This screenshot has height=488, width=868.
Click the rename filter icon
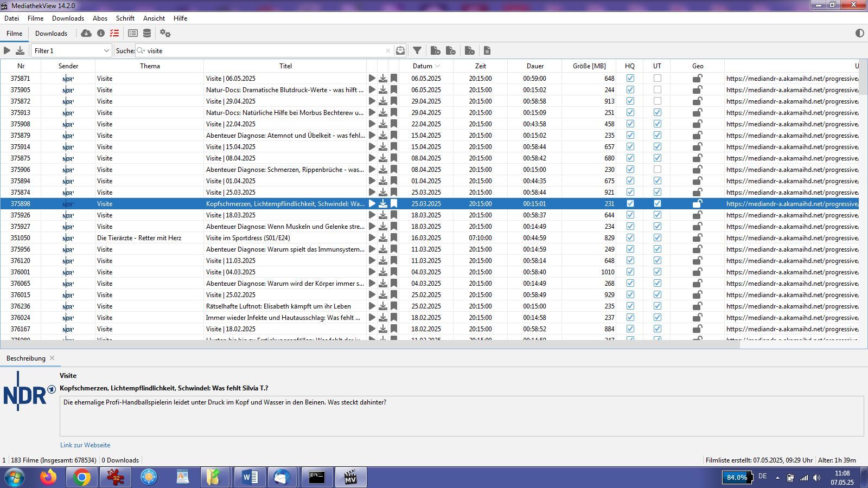(x=470, y=50)
